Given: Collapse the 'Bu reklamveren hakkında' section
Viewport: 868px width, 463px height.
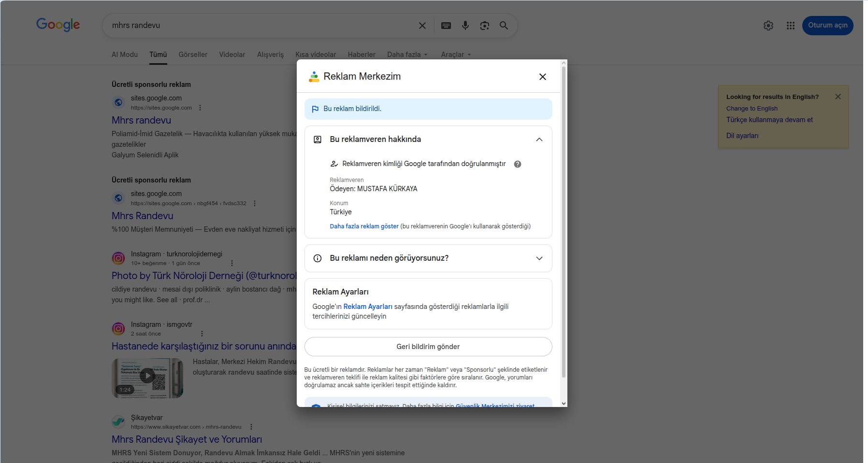Looking at the screenshot, I should pos(539,140).
